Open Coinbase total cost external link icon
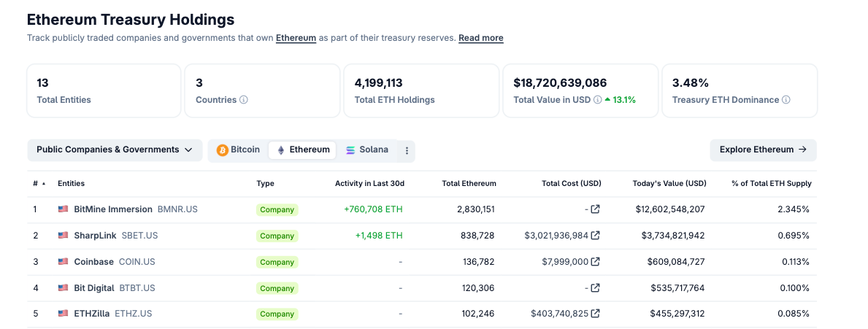 tap(595, 262)
